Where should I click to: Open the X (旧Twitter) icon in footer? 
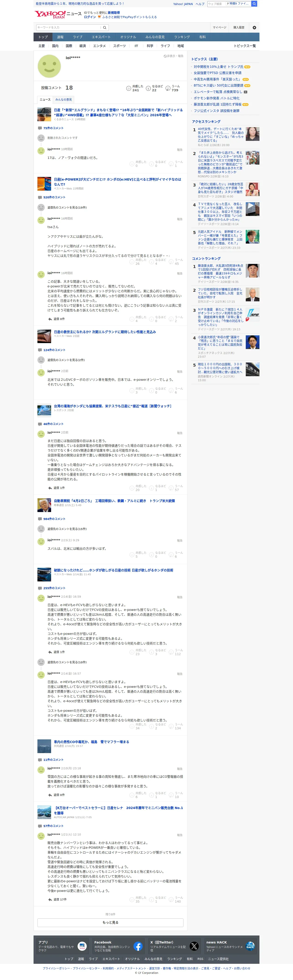(x=194, y=946)
